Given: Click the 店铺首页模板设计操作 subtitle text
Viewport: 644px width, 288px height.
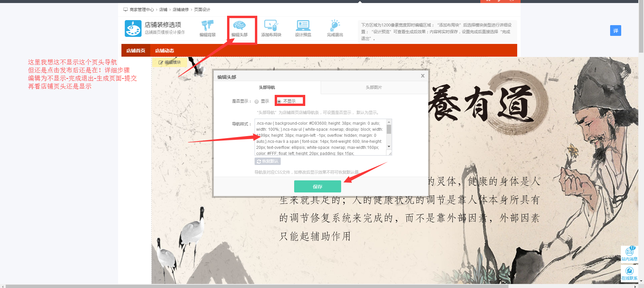Looking at the screenshot, I should coord(165,32).
